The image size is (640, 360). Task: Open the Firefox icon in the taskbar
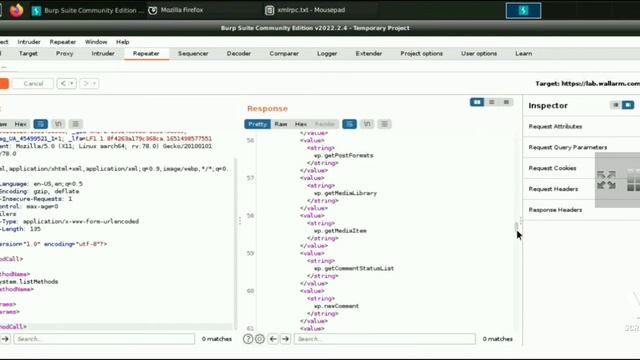point(16,10)
